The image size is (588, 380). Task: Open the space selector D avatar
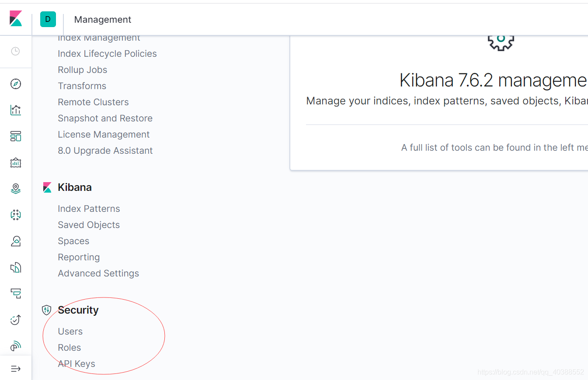48,19
